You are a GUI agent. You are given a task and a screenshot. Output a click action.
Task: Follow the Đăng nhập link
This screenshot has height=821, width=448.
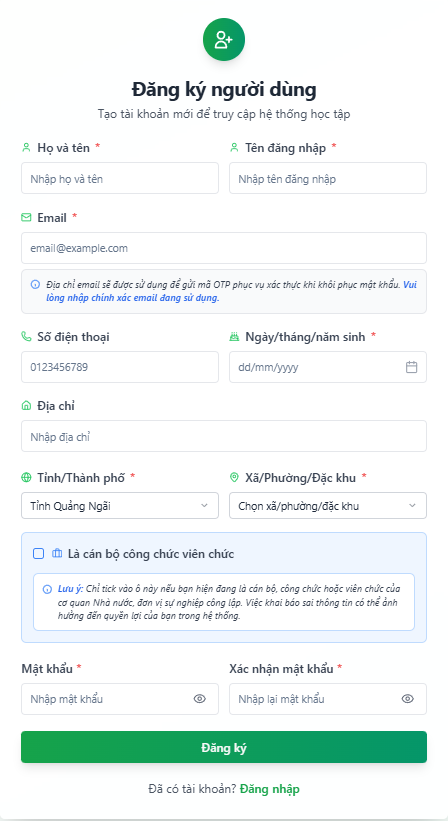270,789
